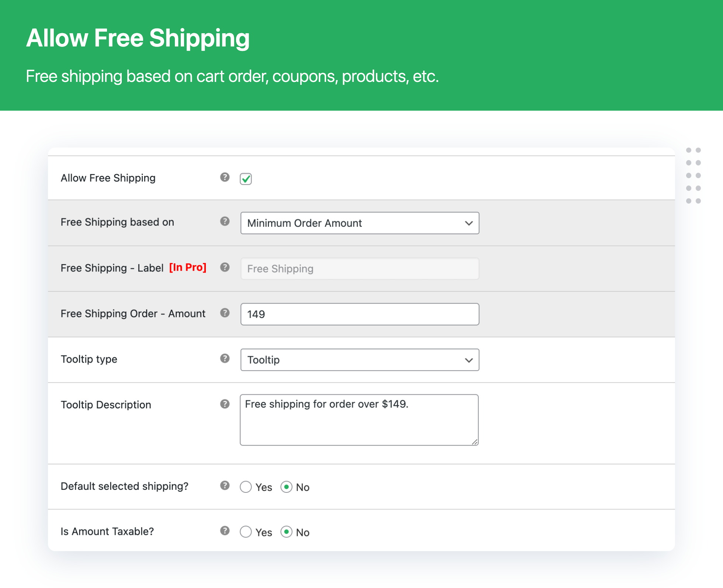Viewport: 723px width, 588px height.
Task: Select Yes for Default selected shipping
Action: [246, 487]
